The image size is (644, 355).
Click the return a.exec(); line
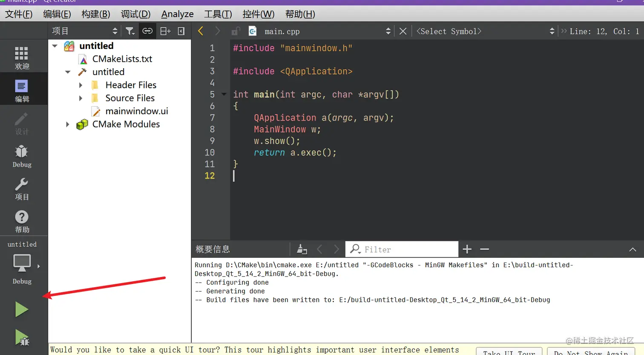click(295, 153)
